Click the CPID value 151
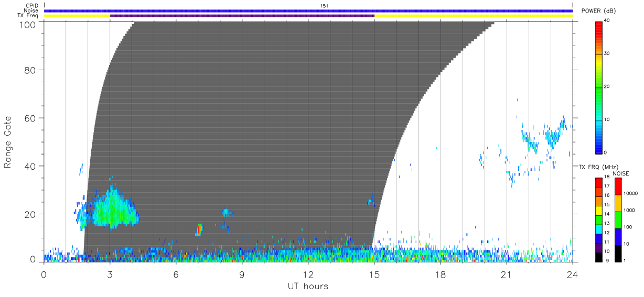Screen dimensions: 644x297 (x=324, y=5)
